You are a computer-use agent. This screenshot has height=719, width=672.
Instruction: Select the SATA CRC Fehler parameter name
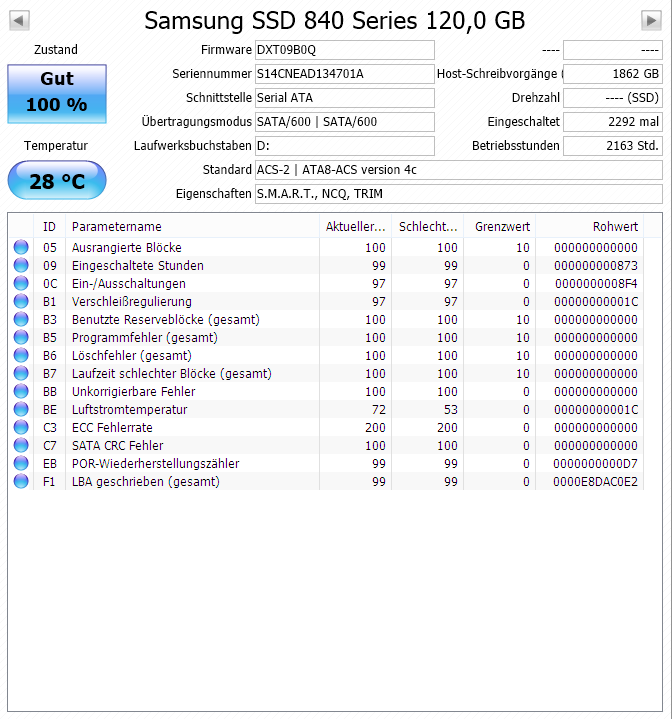pos(117,446)
